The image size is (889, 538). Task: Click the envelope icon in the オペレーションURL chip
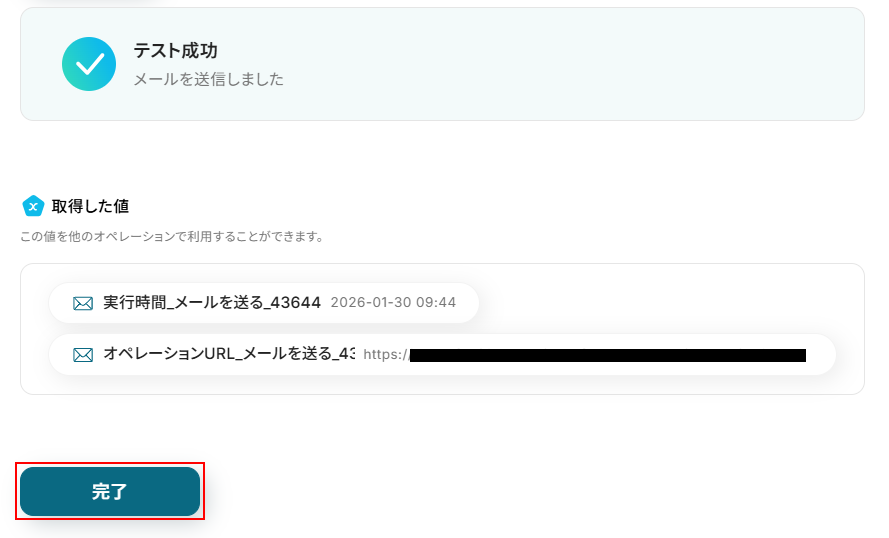[x=83, y=355]
